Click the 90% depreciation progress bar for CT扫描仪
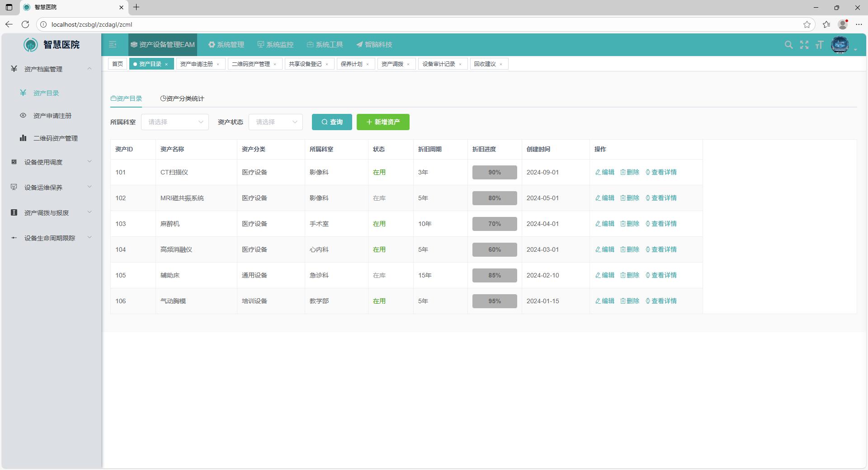 pyautogui.click(x=495, y=173)
